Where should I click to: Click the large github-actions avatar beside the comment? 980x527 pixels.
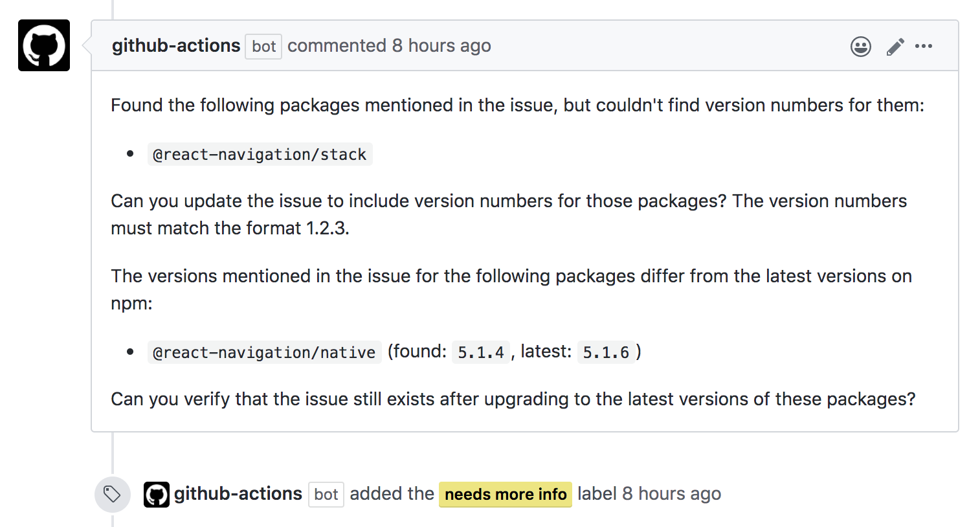(x=44, y=45)
